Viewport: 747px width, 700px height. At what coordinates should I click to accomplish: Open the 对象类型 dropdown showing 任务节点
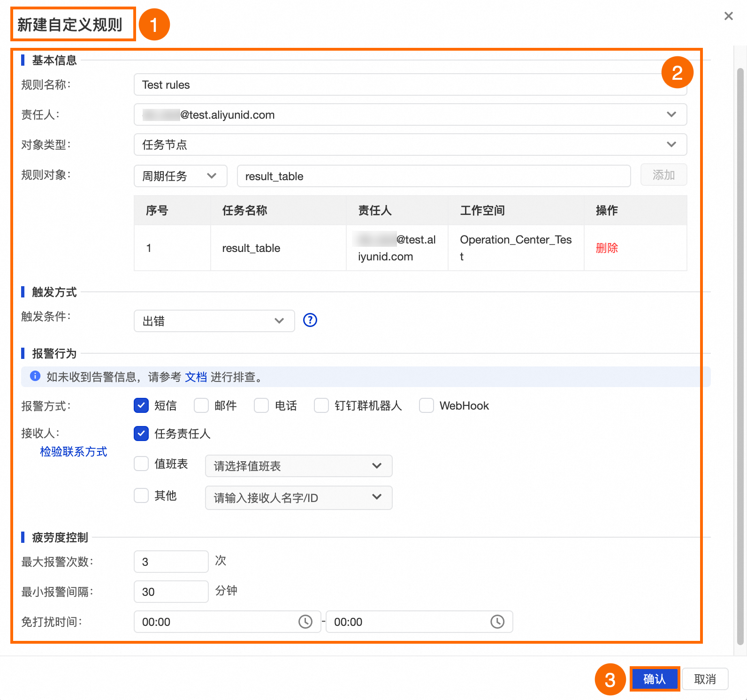click(x=411, y=145)
